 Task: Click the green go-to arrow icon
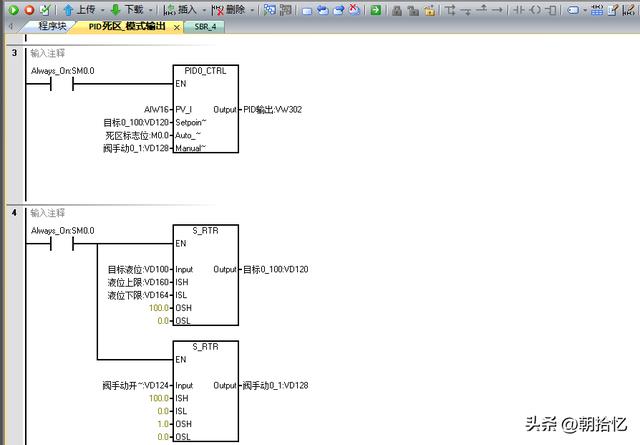click(x=375, y=9)
